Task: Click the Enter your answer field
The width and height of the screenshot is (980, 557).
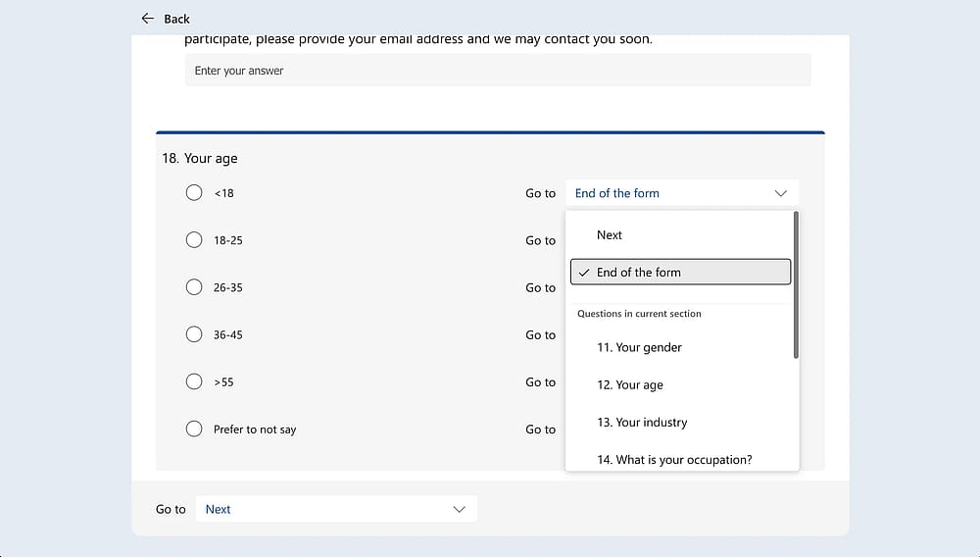Action: coord(498,71)
